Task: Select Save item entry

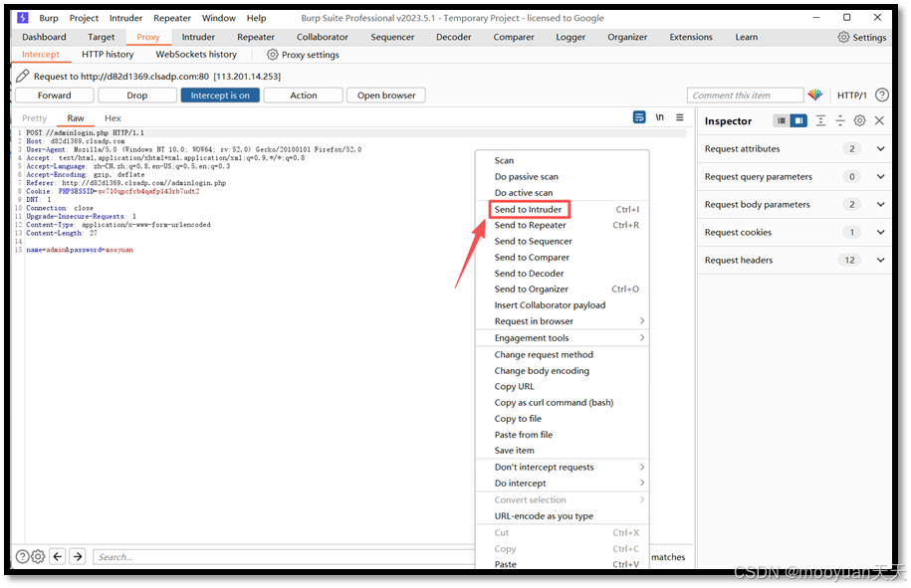Action: coord(562,451)
